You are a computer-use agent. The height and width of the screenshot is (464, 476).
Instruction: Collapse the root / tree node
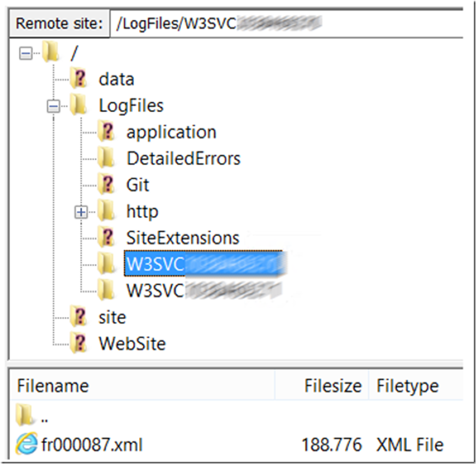tap(26, 54)
